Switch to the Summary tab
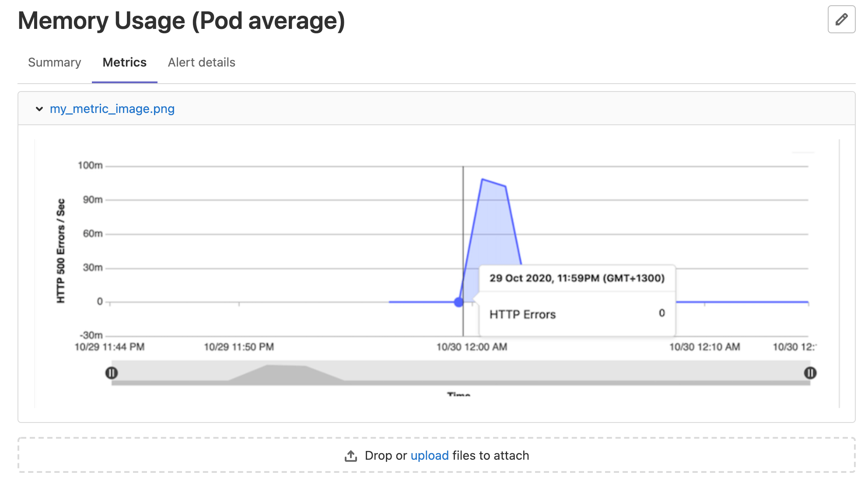The image size is (868, 500). pyautogui.click(x=54, y=62)
